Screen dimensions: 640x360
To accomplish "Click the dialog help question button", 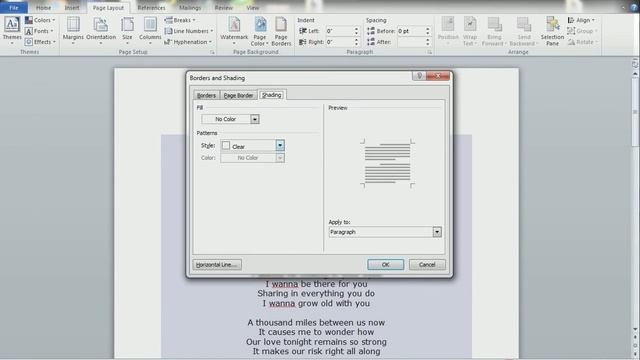I will click(419, 76).
